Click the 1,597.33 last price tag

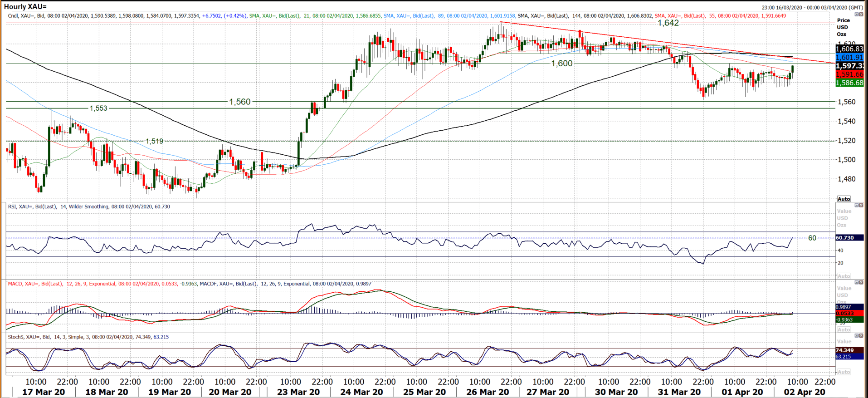click(849, 66)
